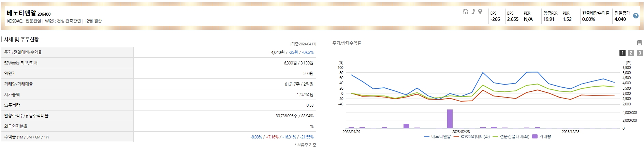Click the phone contact icon
Viewport: 644px width, 148px height.
473,12
